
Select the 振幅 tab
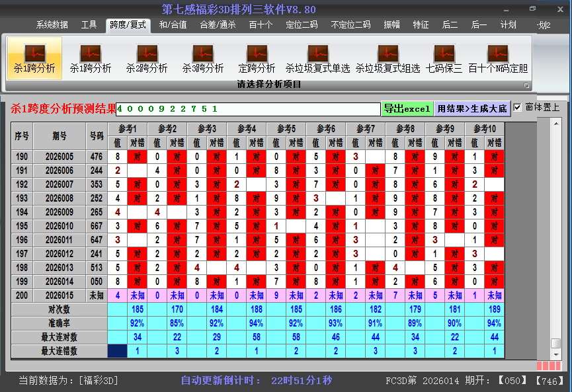coord(391,25)
